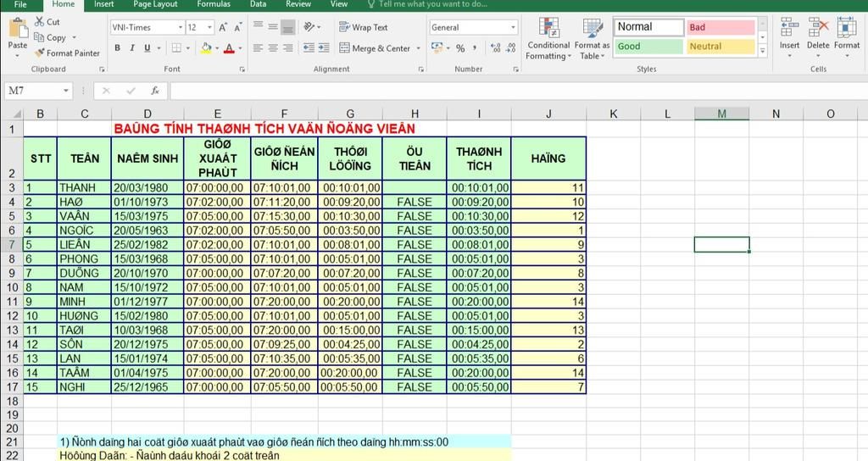Image resolution: width=868 pixels, height=461 pixels.
Task: Click the Fill Color paint bucket
Action: pos(206,48)
